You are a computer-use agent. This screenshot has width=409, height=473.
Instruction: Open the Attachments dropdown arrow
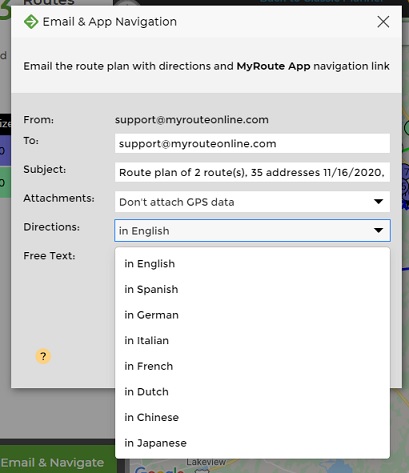pos(378,201)
